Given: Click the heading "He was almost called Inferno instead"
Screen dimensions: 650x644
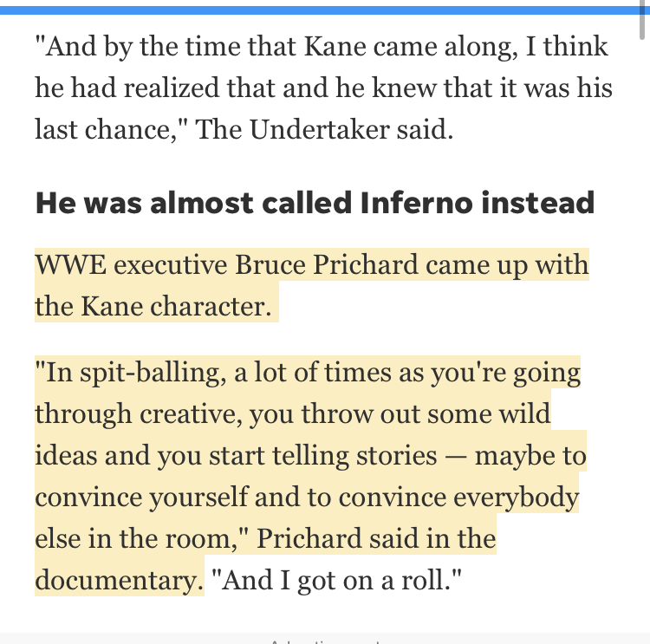Looking at the screenshot, I should [315, 203].
